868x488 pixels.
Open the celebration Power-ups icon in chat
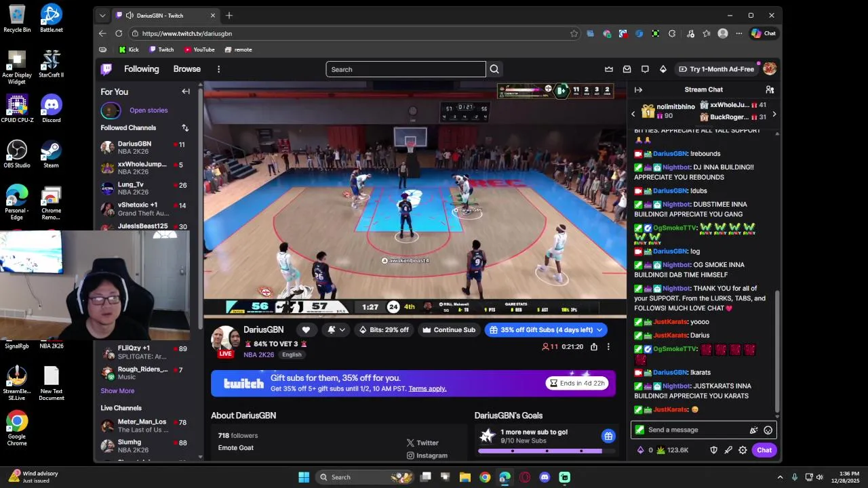(753, 430)
